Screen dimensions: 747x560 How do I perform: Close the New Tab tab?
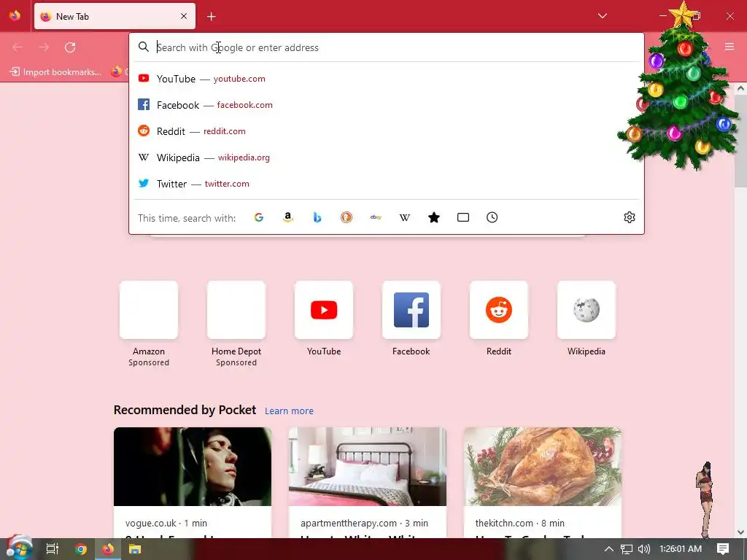click(x=183, y=16)
